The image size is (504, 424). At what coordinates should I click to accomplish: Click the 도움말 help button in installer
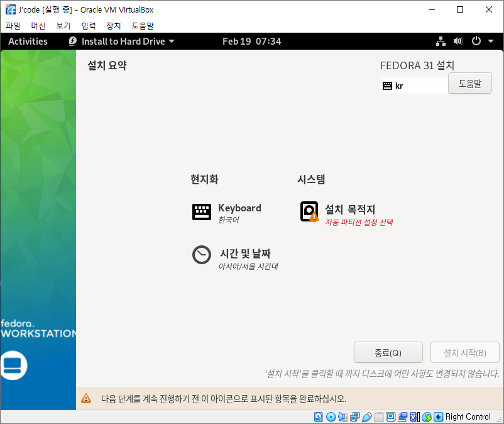(470, 83)
